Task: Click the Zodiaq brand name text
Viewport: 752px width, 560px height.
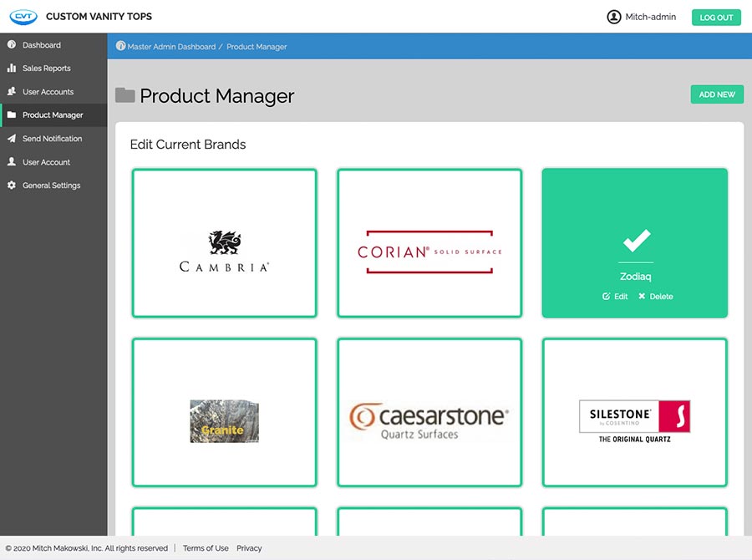Action: pos(636,277)
